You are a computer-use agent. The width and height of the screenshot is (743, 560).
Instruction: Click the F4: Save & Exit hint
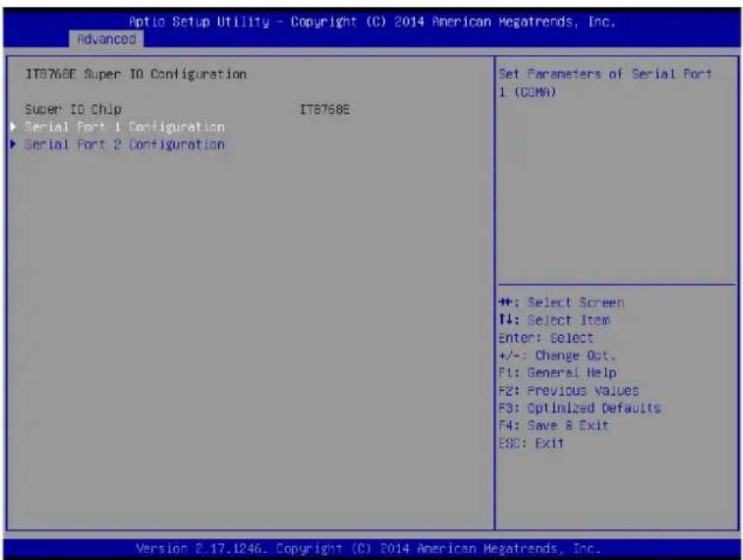[x=553, y=425]
